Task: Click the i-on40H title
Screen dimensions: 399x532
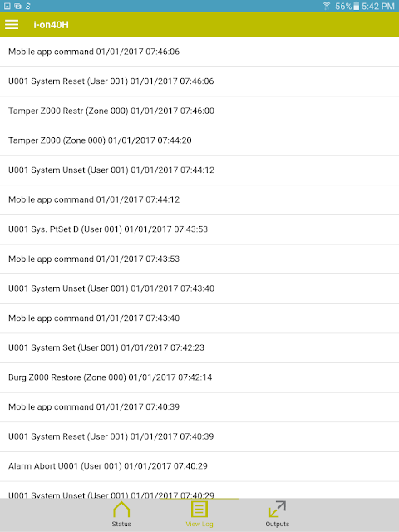Action: [x=51, y=25]
